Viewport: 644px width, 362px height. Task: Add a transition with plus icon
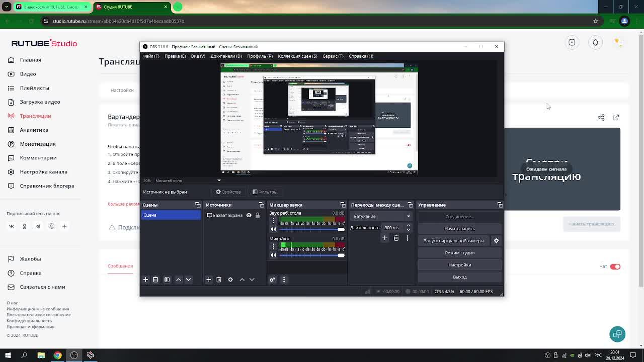[x=385, y=238]
